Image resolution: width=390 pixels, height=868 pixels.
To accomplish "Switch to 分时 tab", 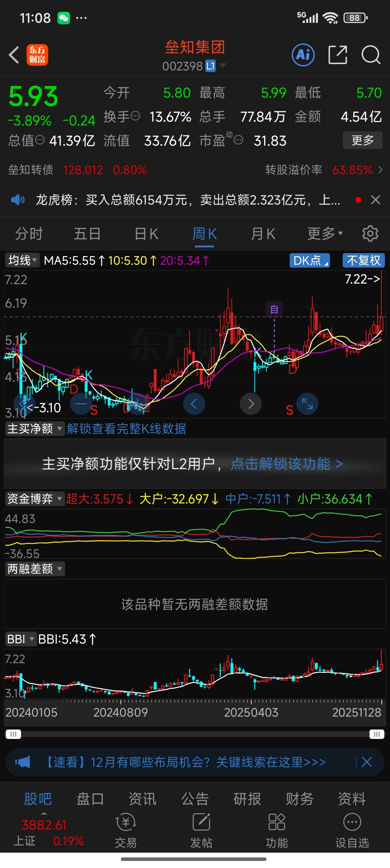I will 29,234.
